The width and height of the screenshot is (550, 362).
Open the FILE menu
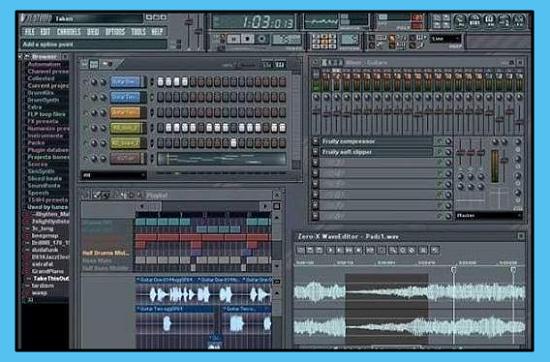point(29,32)
